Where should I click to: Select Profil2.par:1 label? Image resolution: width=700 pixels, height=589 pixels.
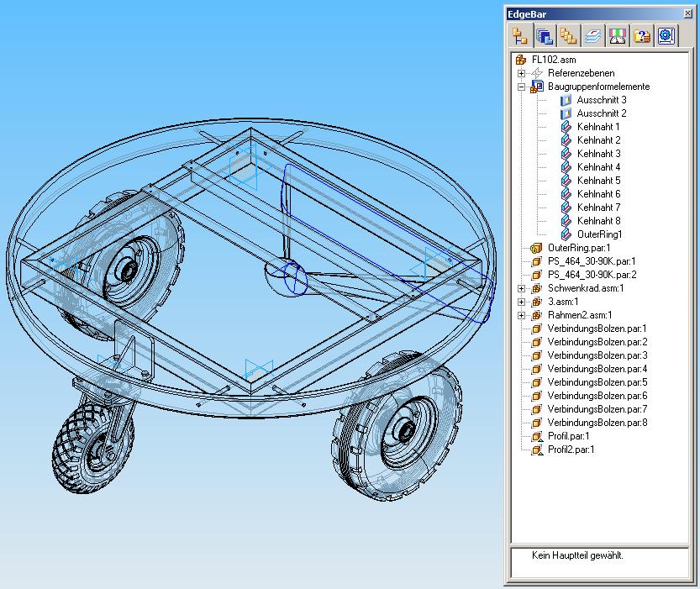[x=571, y=450]
